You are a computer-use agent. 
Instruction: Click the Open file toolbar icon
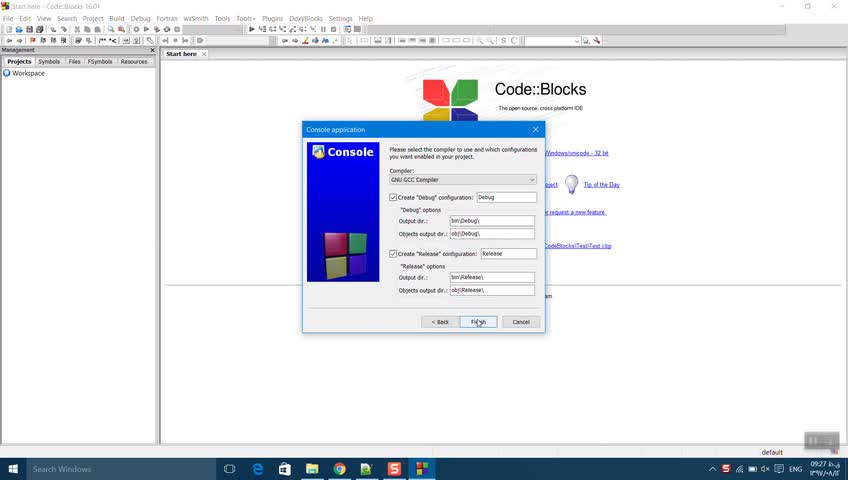[19, 29]
